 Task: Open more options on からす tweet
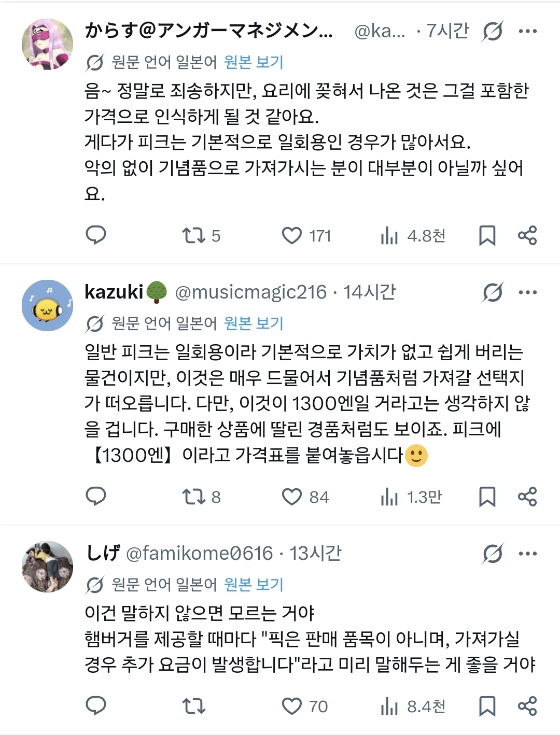point(527,32)
